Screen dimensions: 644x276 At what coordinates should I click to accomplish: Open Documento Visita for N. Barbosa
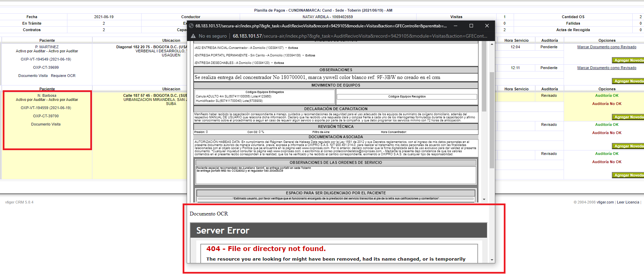46,124
